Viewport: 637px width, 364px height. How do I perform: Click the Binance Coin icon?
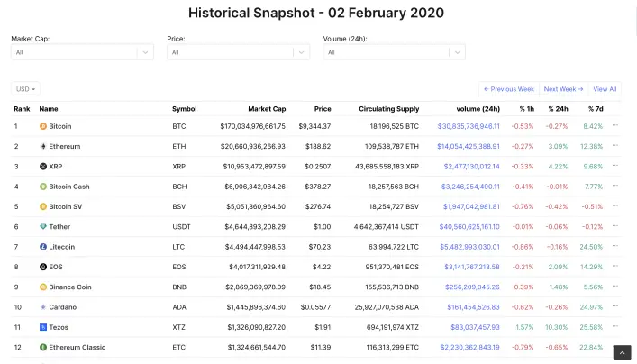tap(43, 287)
